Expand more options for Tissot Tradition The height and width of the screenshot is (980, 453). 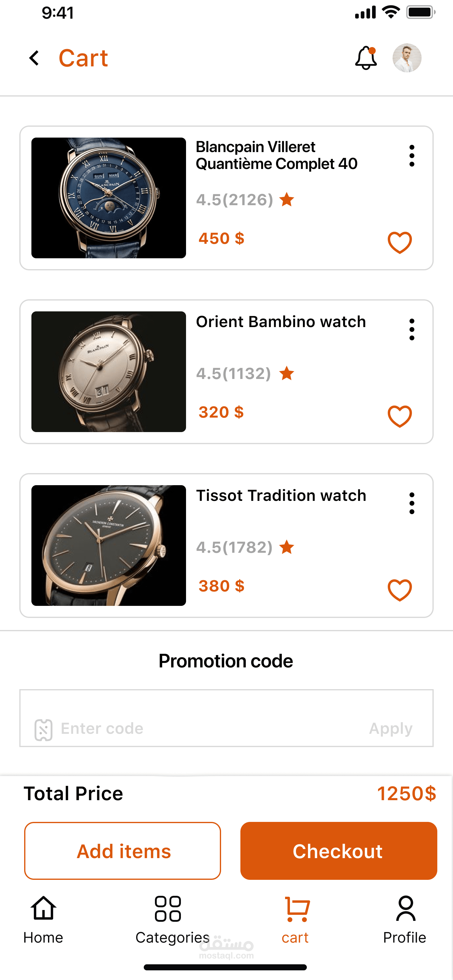[x=412, y=503]
